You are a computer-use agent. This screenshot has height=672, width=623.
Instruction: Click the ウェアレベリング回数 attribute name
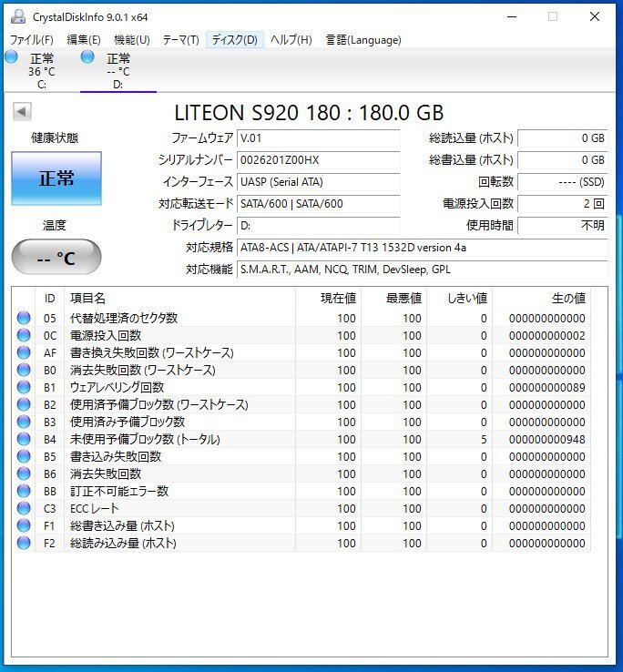click(117, 387)
